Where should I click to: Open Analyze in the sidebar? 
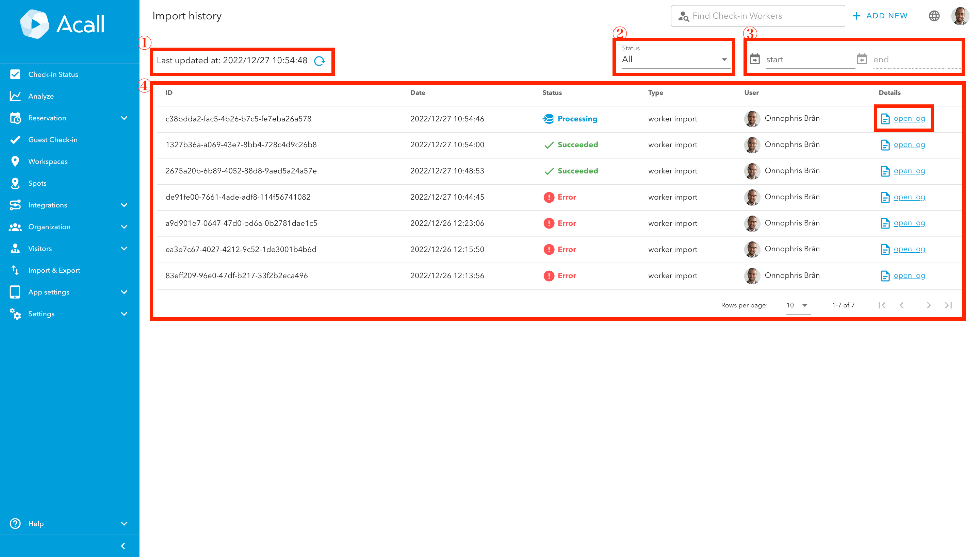tap(41, 96)
